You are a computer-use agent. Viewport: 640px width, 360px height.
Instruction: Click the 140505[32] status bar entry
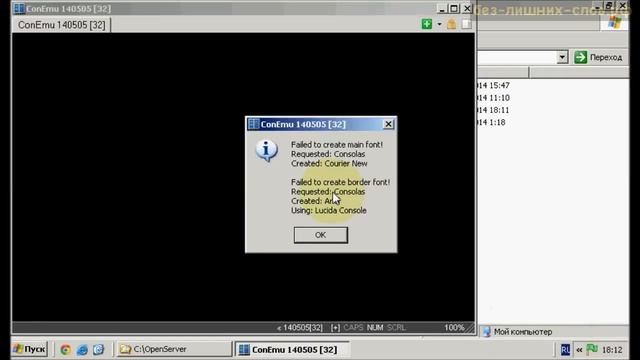point(300,328)
